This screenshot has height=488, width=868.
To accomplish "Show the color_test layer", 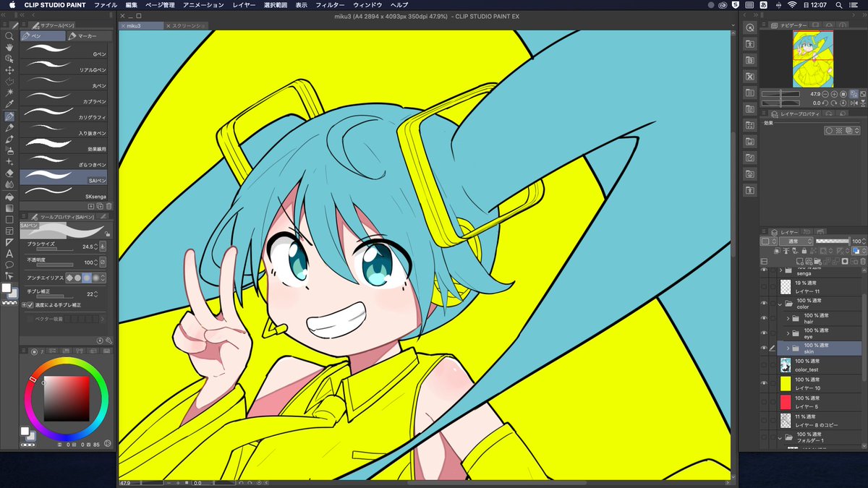I will [x=764, y=364].
